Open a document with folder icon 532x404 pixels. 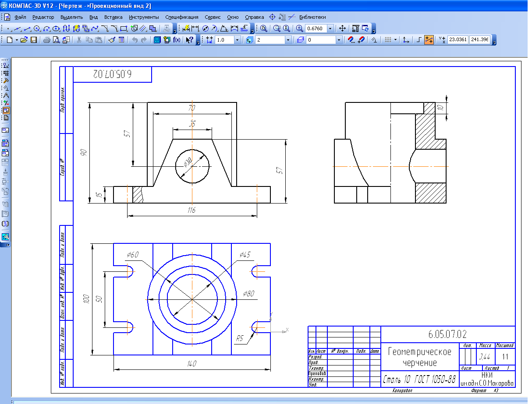click(x=24, y=40)
